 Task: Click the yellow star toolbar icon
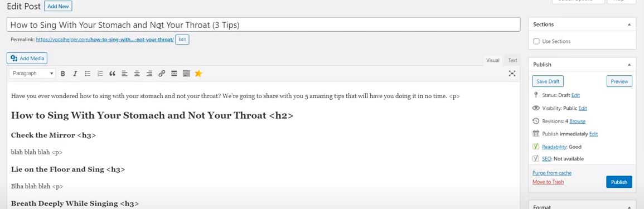199,74
